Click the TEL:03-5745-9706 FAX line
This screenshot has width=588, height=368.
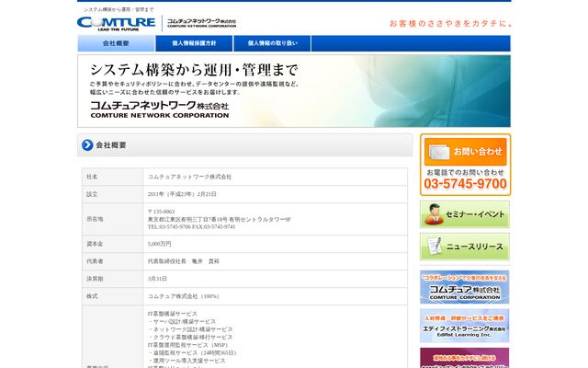(192, 227)
